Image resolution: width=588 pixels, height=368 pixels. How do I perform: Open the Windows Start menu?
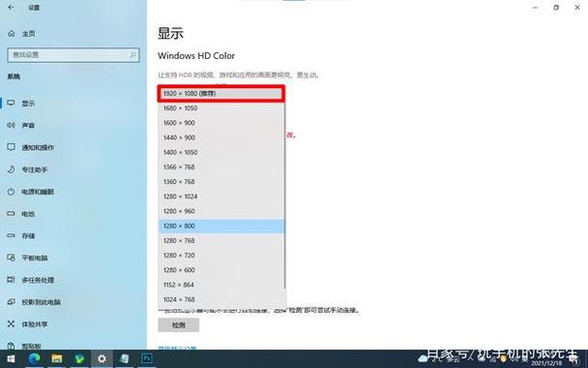click(x=11, y=359)
